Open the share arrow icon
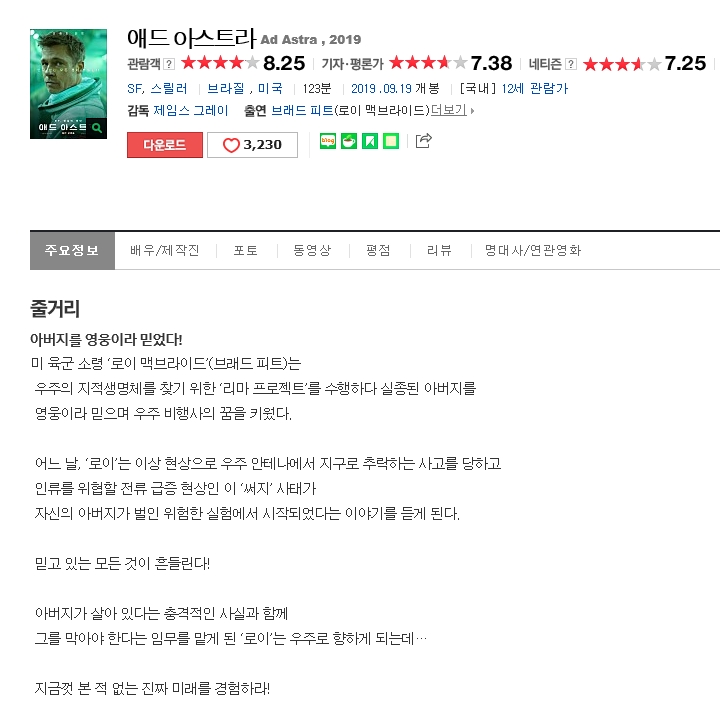Screen dimensions: 720x720 click(423, 141)
